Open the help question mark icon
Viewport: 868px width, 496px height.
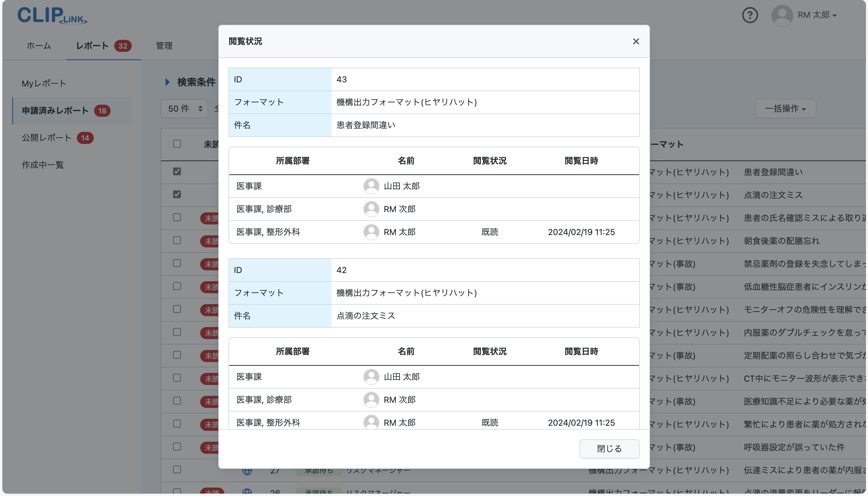[750, 15]
